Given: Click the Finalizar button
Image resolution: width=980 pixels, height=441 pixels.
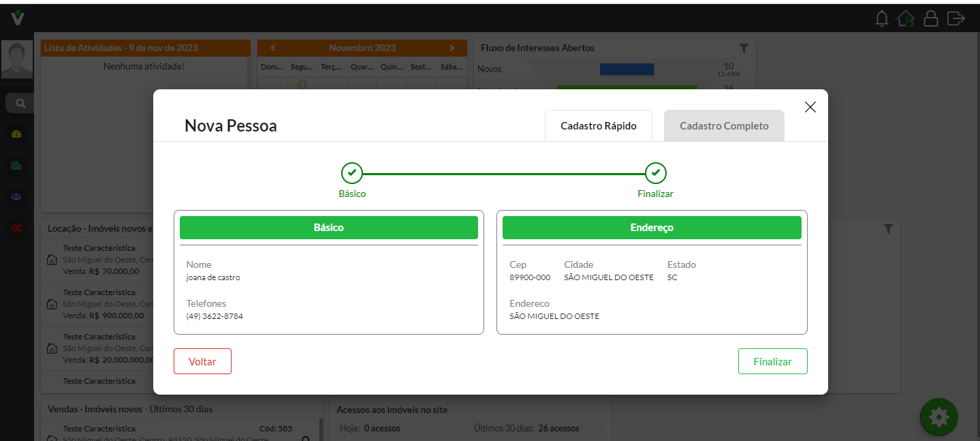Looking at the screenshot, I should pos(772,362).
